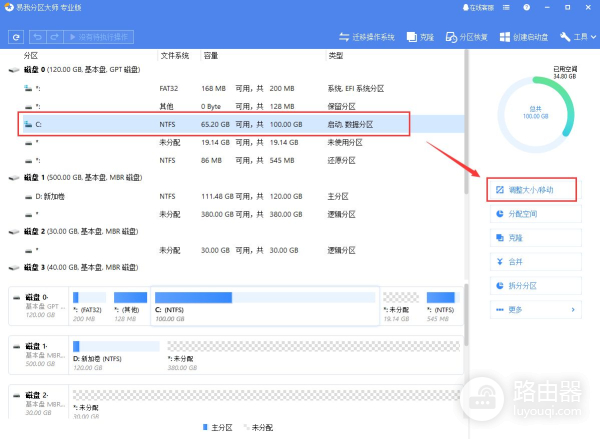Select the D: 新加卷 (NTFS) map block
Viewport: 600px width, 439px height.
pos(116,355)
